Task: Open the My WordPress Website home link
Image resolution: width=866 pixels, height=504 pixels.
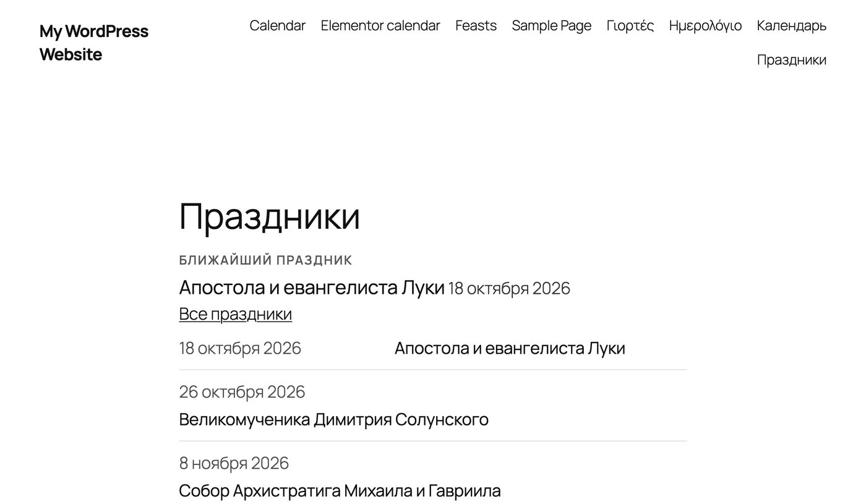Action: 94,43
